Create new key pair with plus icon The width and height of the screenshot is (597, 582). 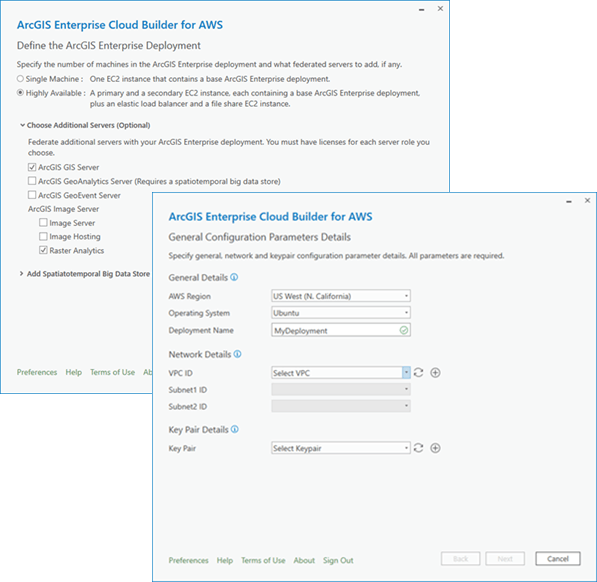[435, 448]
